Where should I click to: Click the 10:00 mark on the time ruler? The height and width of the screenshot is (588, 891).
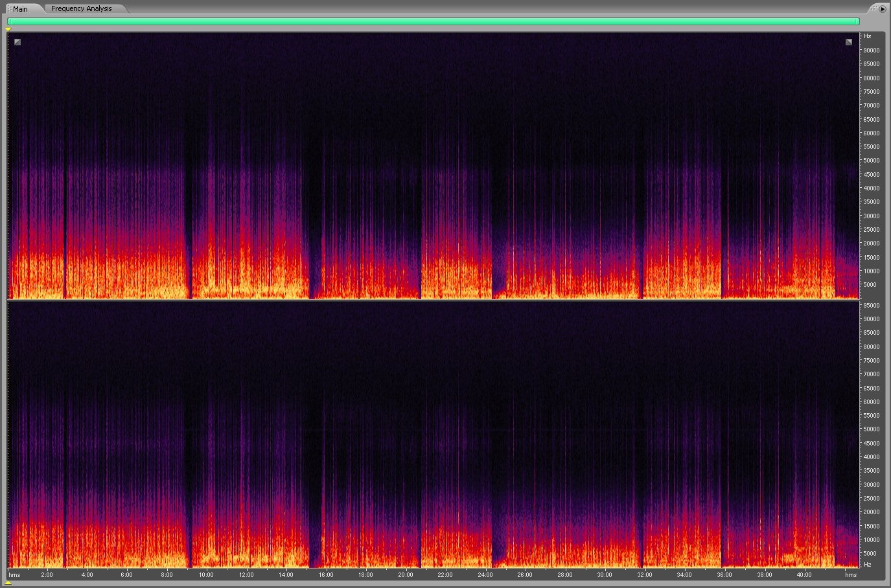point(206,574)
